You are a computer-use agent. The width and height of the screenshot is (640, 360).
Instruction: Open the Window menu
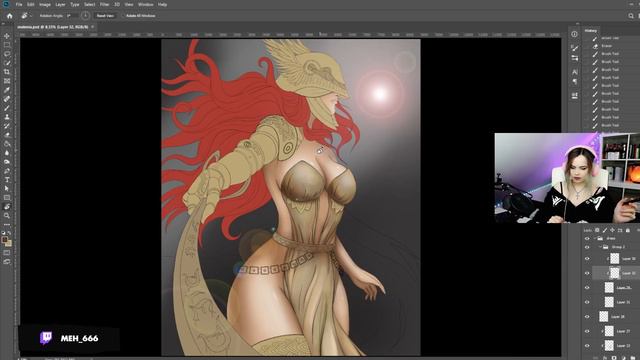tap(145, 4)
